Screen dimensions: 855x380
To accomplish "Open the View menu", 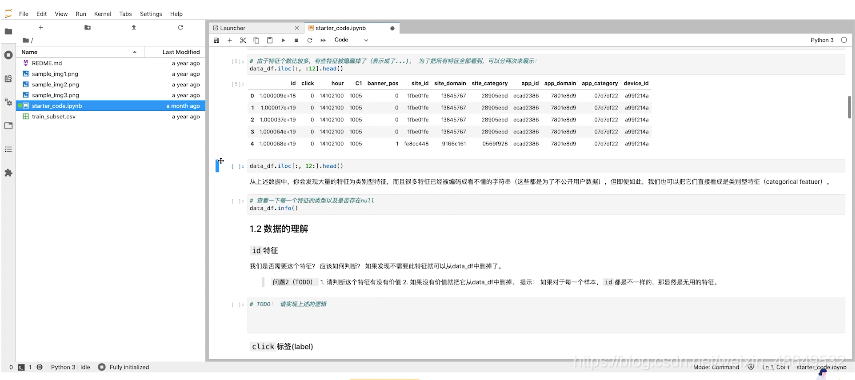I will point(61,14).
